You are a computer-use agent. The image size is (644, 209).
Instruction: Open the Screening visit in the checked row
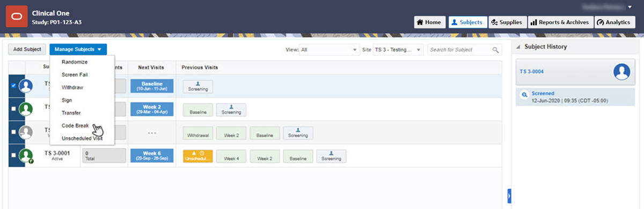198,86
